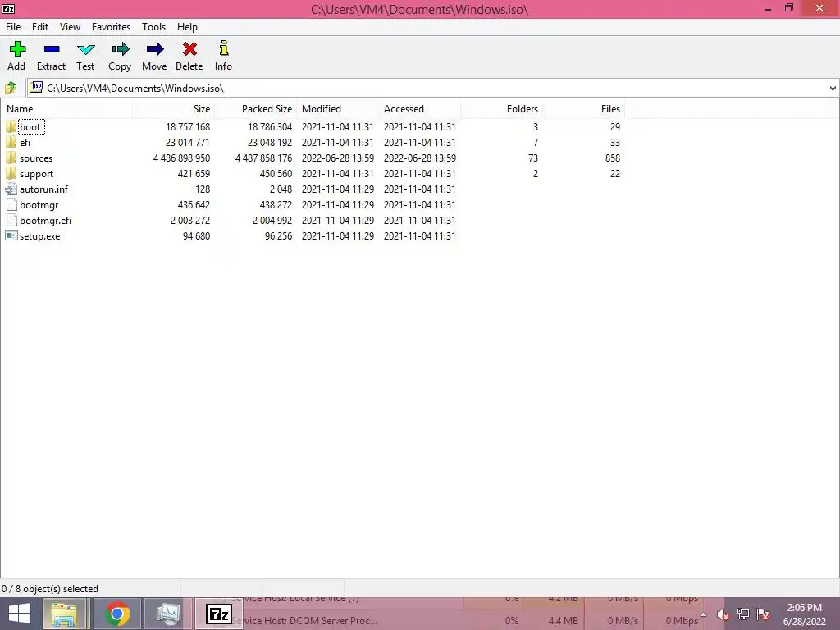This screenshot has height=630, width=840.
Task: Select 'setup.exe' file name
Action: coord(39,235)
